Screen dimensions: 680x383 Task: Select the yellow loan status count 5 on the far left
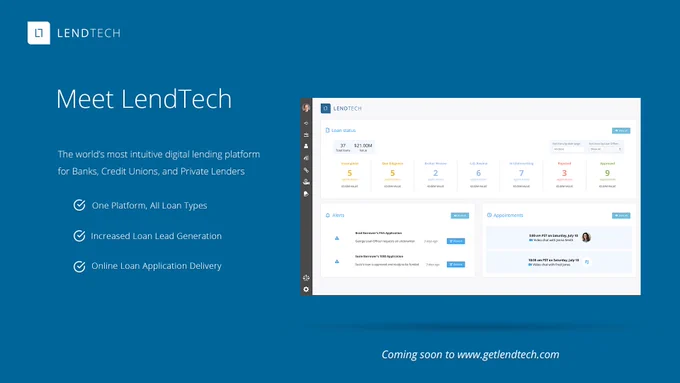[x=350, y=173]
